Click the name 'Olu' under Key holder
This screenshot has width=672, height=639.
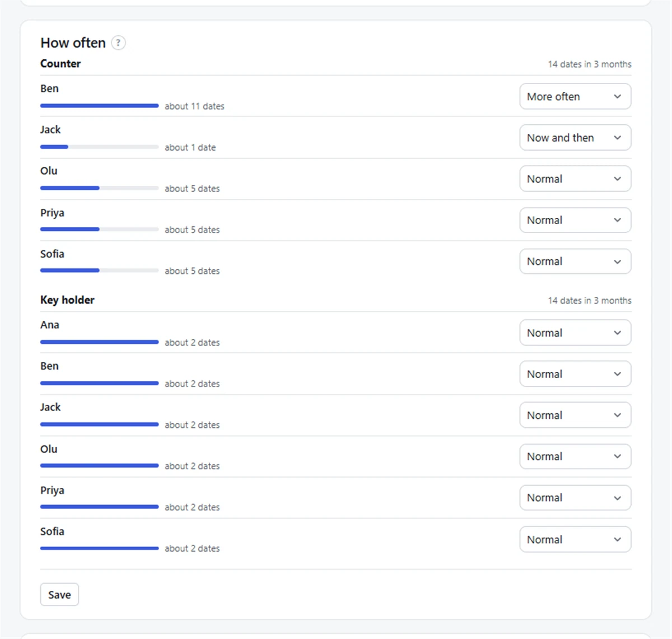click(x=49, y=449)
